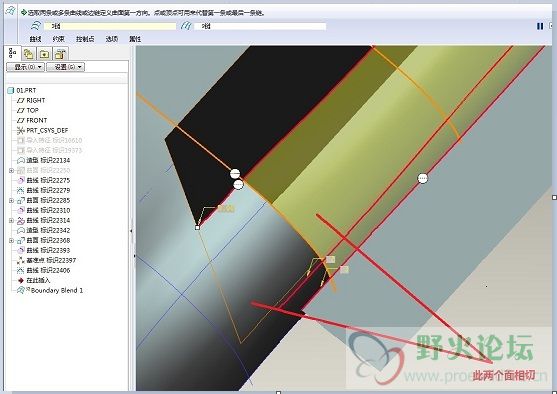The image size is (557, 394).
Task: Open the 曲线 (Curves) panel tab
Action: (36, 39)
